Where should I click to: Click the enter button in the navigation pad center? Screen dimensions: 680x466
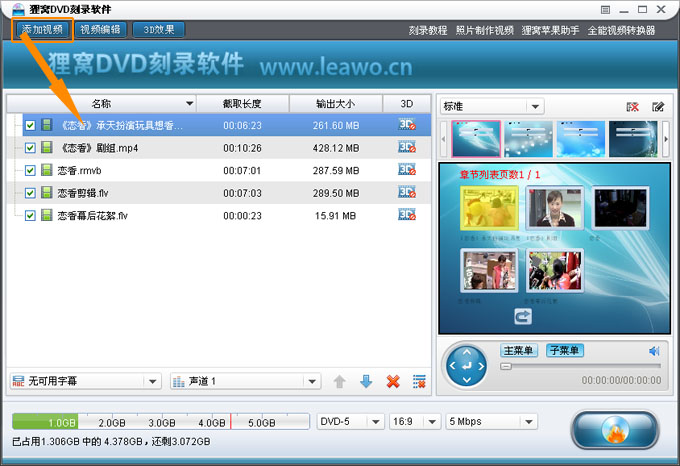click(467, 366)
